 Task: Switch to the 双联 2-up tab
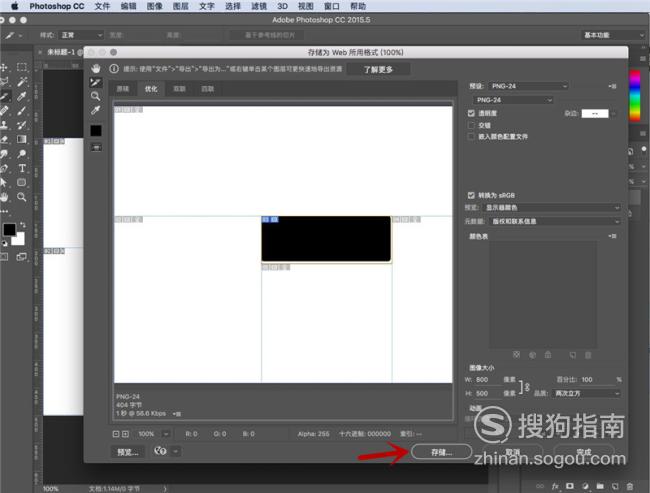point(179,89)
